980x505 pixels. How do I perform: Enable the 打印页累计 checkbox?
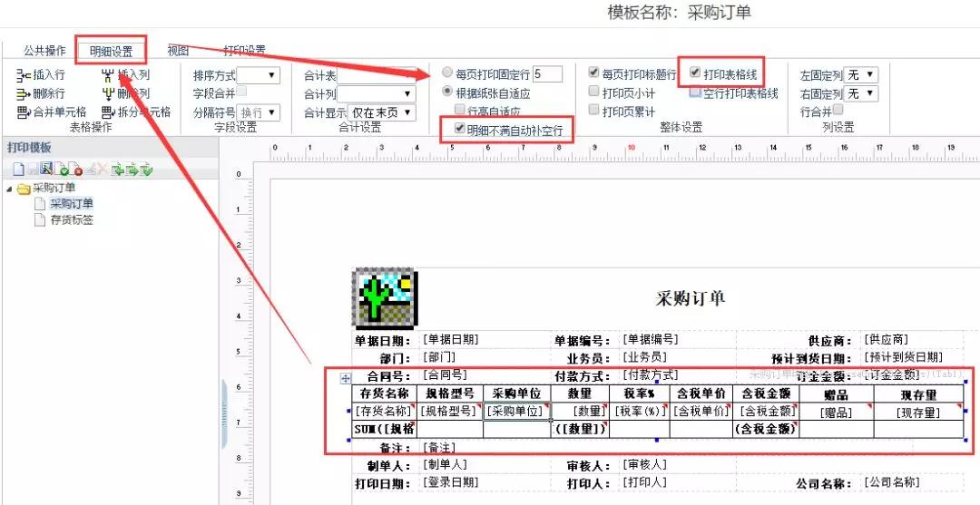594,110
